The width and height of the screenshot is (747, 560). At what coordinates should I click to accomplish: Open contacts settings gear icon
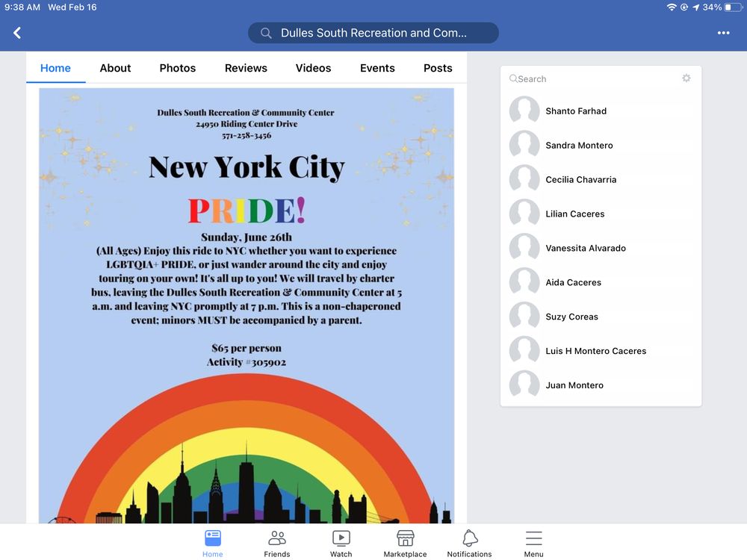coord(686,78)
